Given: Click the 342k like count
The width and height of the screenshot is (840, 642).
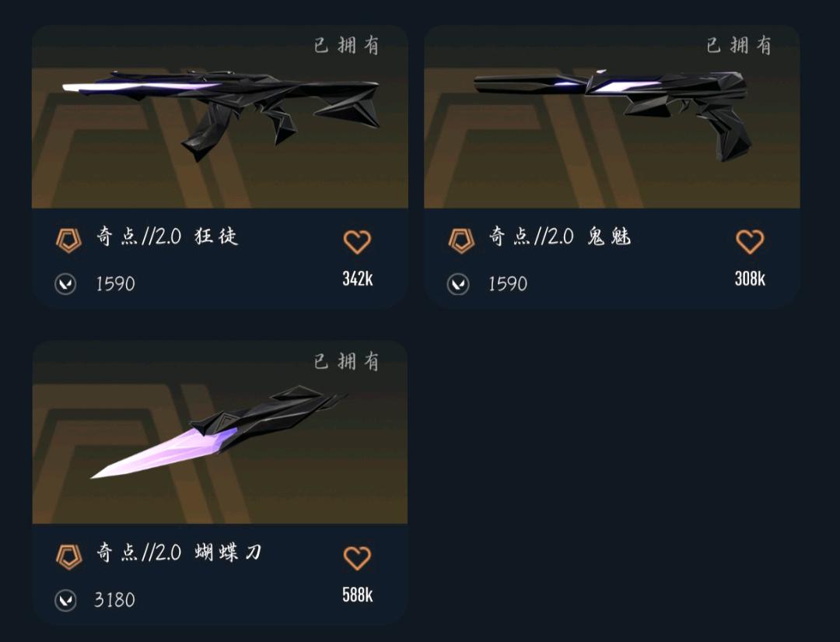Looking at the screenshot, I should tap(357, 279).
